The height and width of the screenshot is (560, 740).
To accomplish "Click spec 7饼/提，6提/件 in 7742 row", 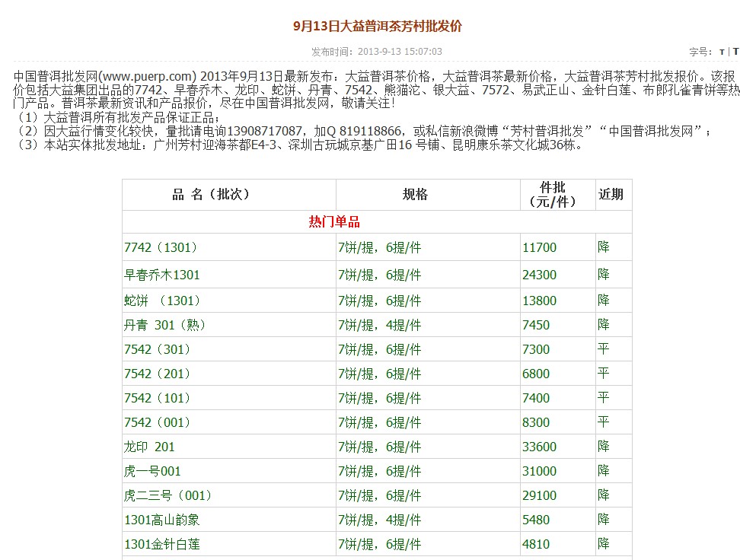I will click(379, 247).
